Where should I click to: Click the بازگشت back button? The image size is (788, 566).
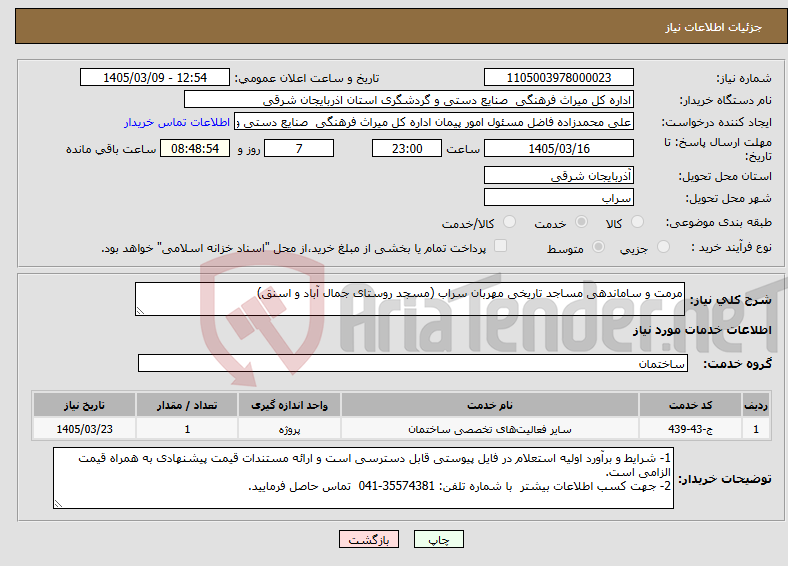tap(369, 539)
